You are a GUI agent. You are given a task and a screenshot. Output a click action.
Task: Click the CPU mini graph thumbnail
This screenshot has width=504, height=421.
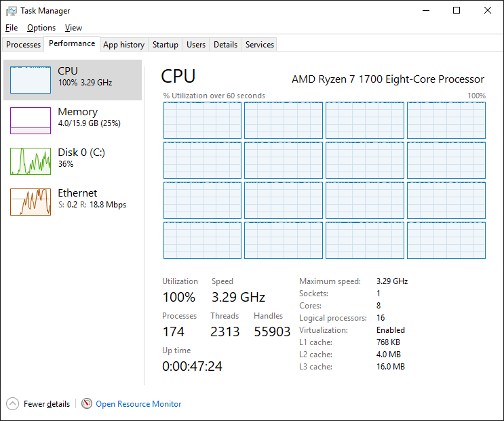click(31, 80)
